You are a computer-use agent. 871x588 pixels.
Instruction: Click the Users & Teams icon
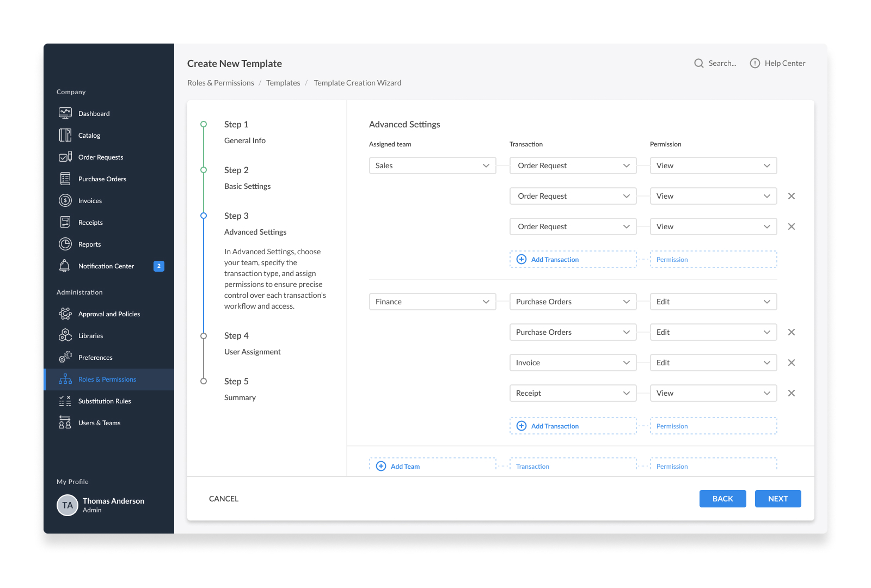pos(65,422)
